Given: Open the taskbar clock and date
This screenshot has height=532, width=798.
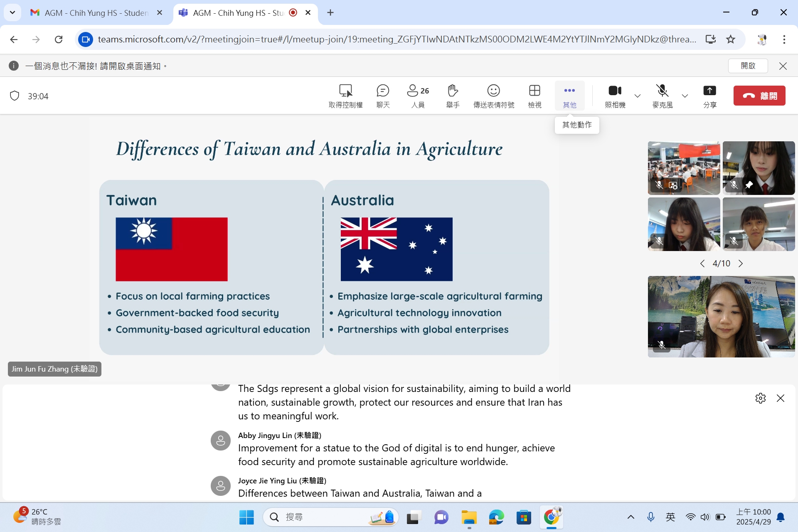Looking at the screenshot, I should tap(754, 517).
